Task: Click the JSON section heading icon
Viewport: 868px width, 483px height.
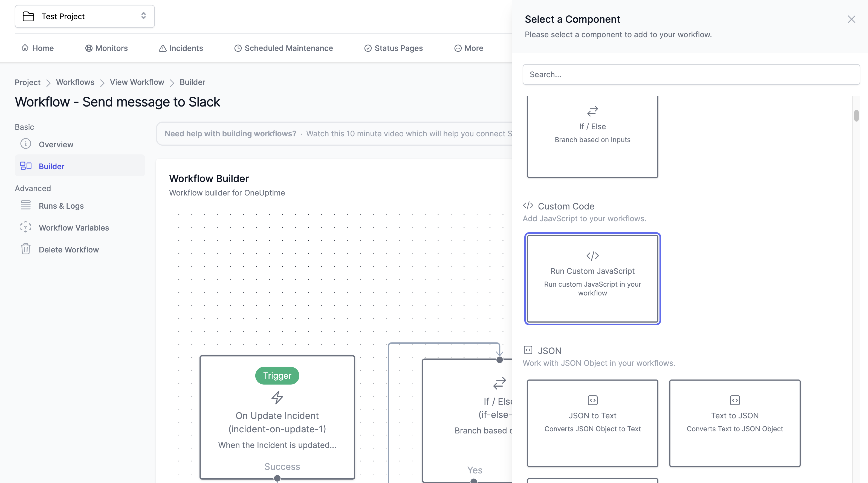Action: point(528,350)
